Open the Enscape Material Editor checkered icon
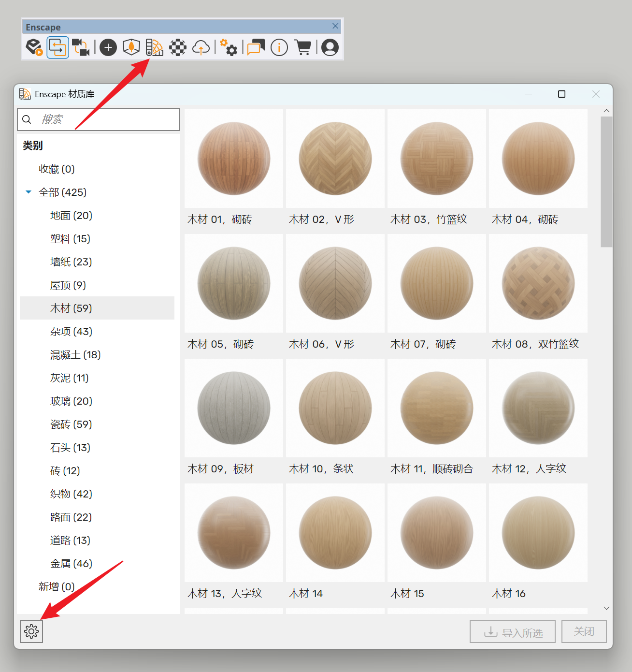This screenshot has width=632, height=672. click(178, 47)
